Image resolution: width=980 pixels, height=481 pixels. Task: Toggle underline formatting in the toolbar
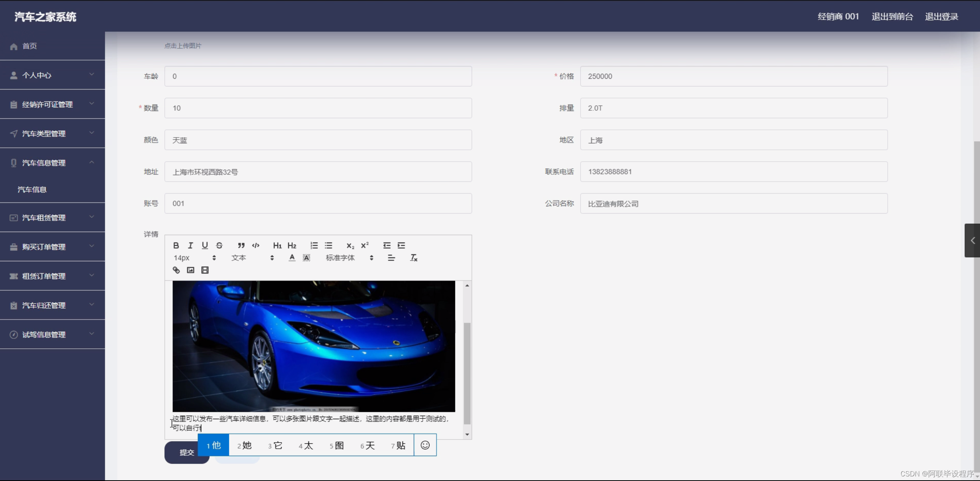click(x=205, y=245)
